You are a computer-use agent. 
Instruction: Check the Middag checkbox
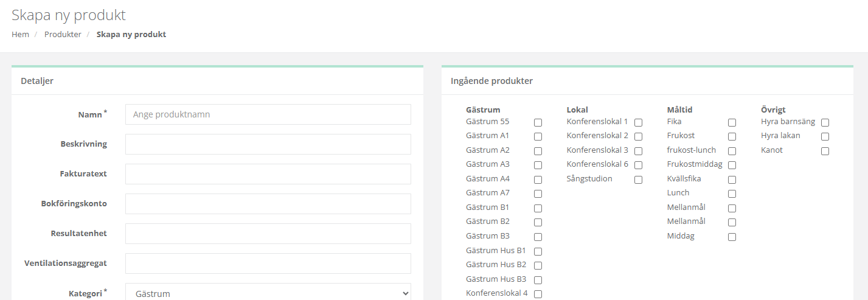(732, 237)
